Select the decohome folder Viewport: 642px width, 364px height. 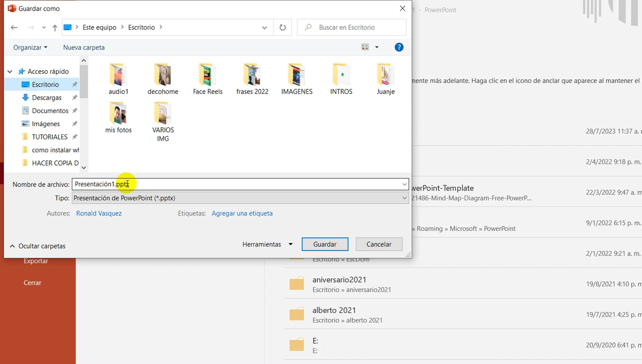pyautogui.click(x=163, y=79)
